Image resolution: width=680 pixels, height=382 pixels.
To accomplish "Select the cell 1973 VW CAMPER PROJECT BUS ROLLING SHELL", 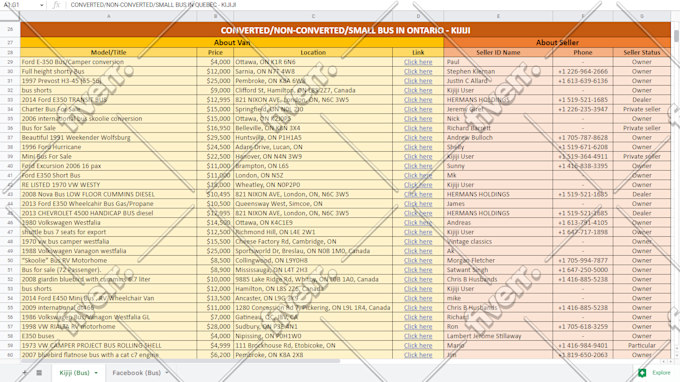I will pyautogui.click(x=108, y=346).
